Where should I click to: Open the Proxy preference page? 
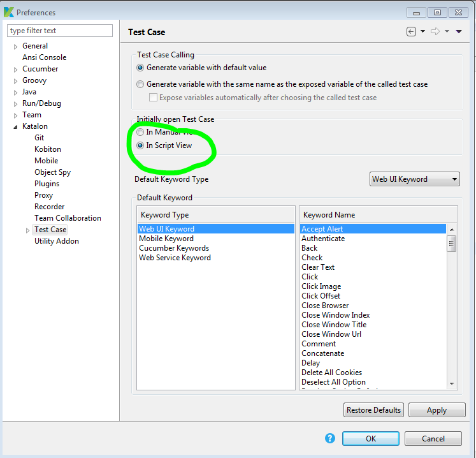point(44,195)
